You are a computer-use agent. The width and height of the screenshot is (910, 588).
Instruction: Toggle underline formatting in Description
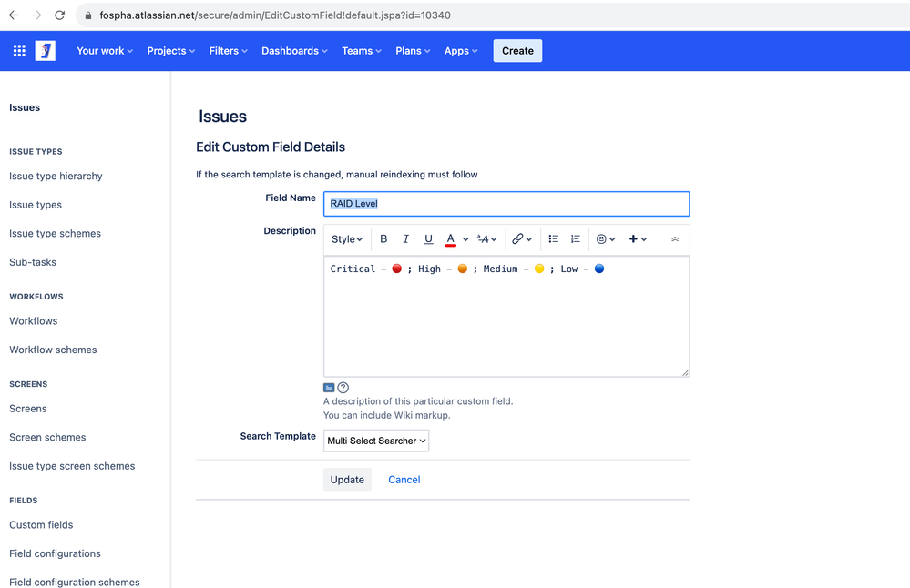point(428,238)
